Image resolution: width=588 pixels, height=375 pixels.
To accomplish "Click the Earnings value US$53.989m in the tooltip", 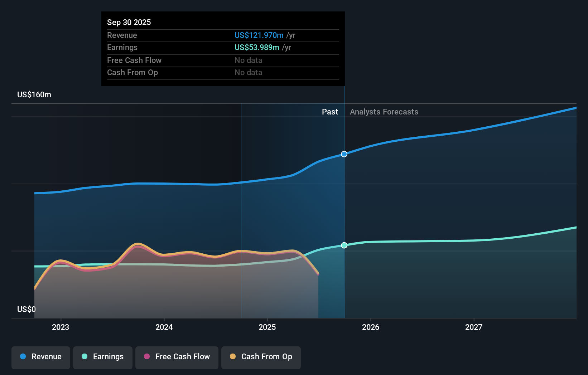I will coord(256,47).
